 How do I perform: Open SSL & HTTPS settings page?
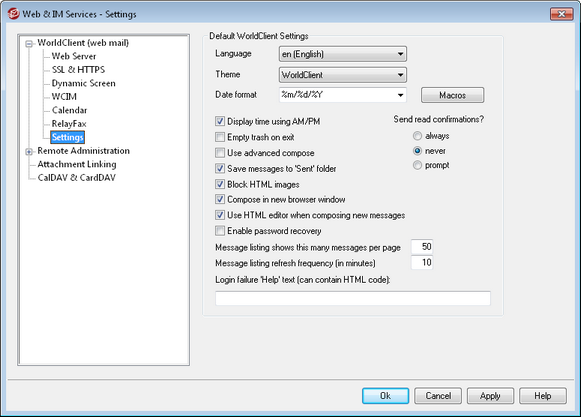pyautogui.click(x=78, y=70)
